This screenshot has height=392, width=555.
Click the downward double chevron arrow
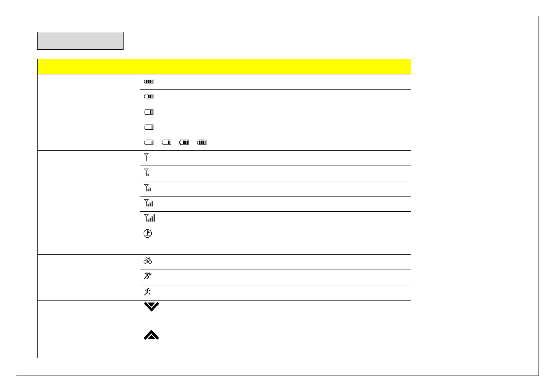pyautogui.click(x=152, y=307)
